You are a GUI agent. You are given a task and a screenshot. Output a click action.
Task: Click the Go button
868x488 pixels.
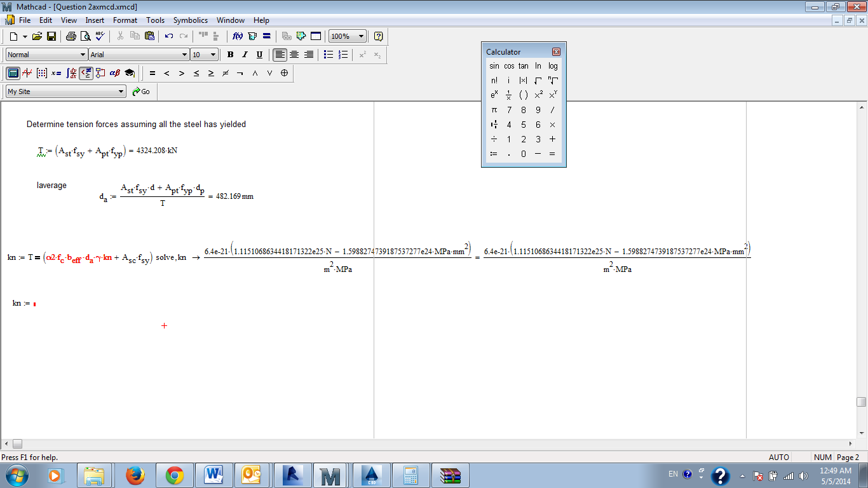[142, 91]
